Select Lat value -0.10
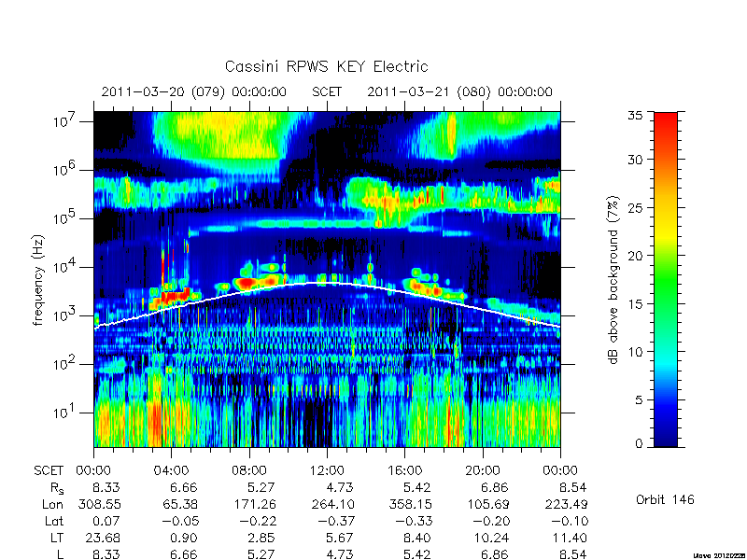The height and width of the screenshot is (560, 747). coord(570,521)
